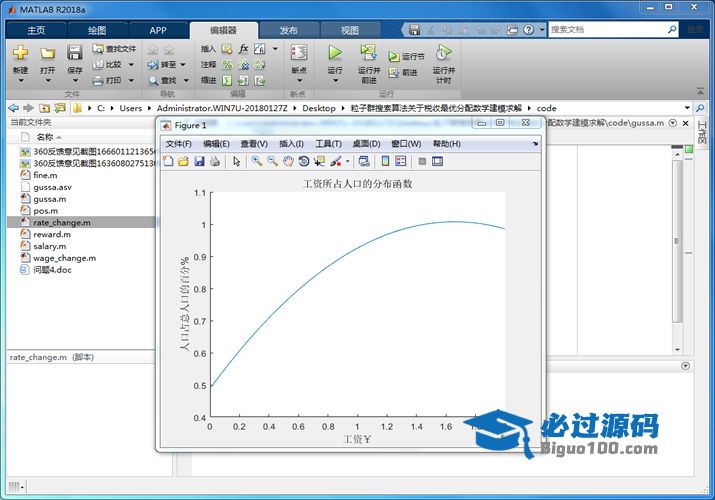The height and width of the screenshot is (500, 715).
Task: Open Figure 1 Insert (插入) menu
Action: (x=291, y=144)
